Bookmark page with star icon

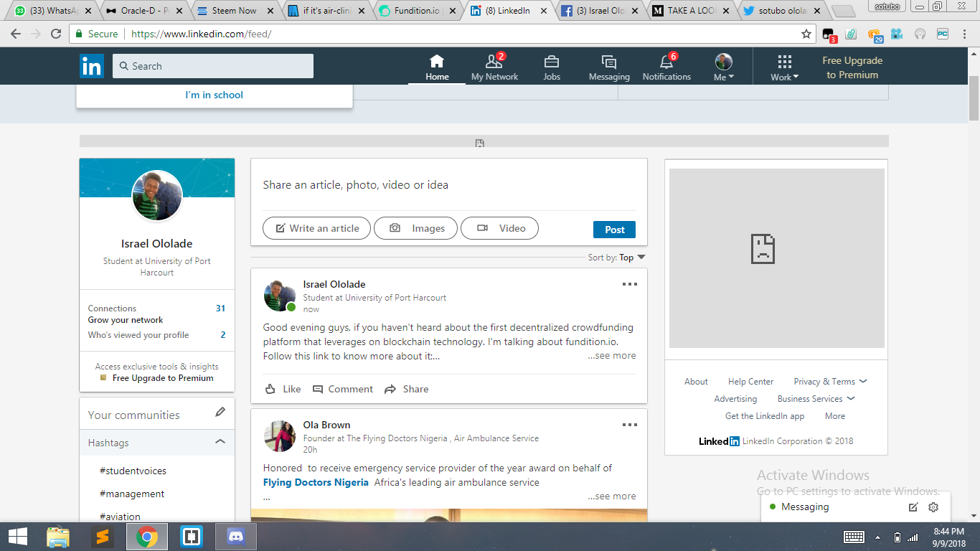coord(806,34)
